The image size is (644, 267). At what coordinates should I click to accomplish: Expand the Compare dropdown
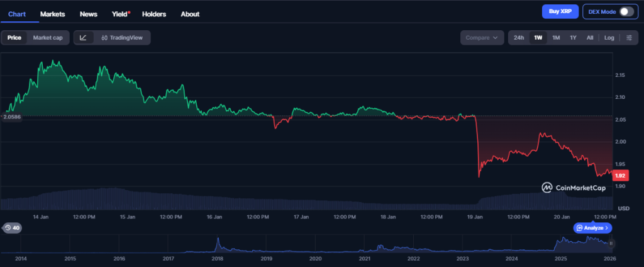pyautogui.click(x=481, y=38)
